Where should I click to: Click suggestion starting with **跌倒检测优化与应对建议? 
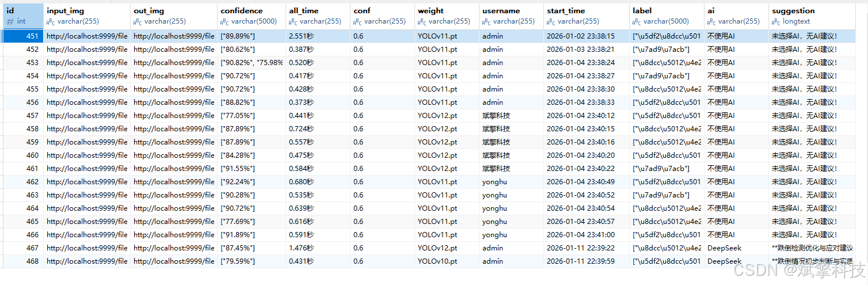tap(812, 248)
